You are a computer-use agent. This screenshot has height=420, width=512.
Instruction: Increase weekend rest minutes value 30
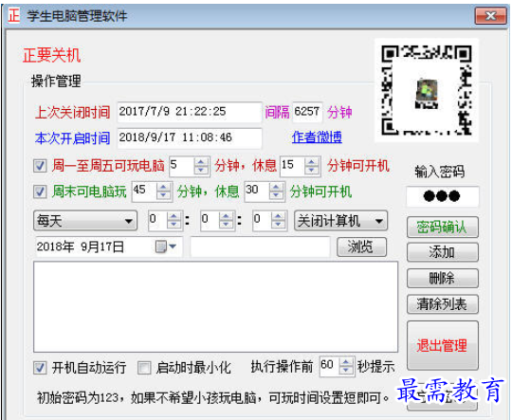point(276,188)
